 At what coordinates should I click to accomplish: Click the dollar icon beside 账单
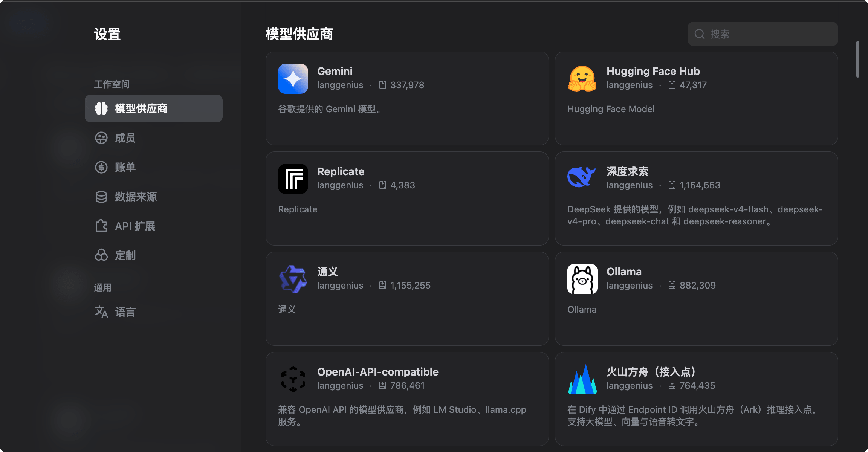pos(101,167)
